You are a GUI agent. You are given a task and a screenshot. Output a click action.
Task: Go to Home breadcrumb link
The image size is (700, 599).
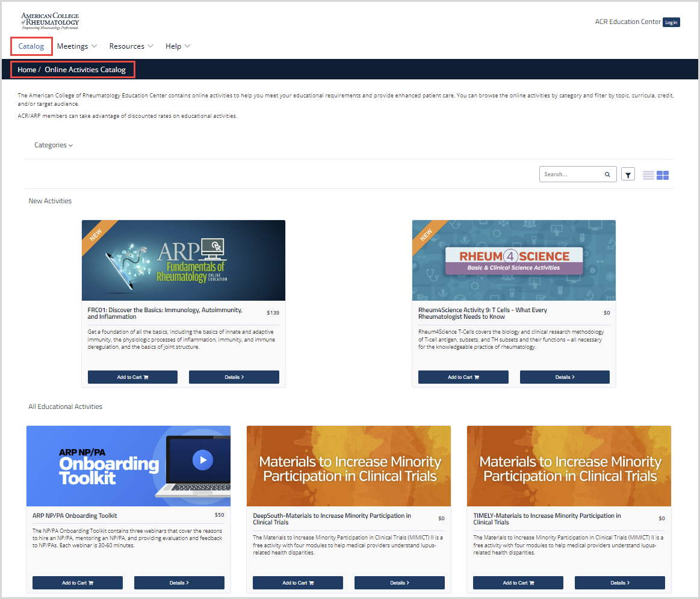coord(27,70)
